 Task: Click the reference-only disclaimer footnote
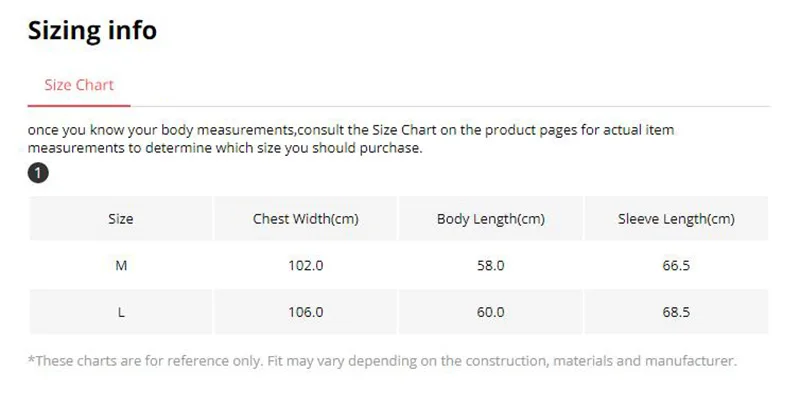click(382, 361)
